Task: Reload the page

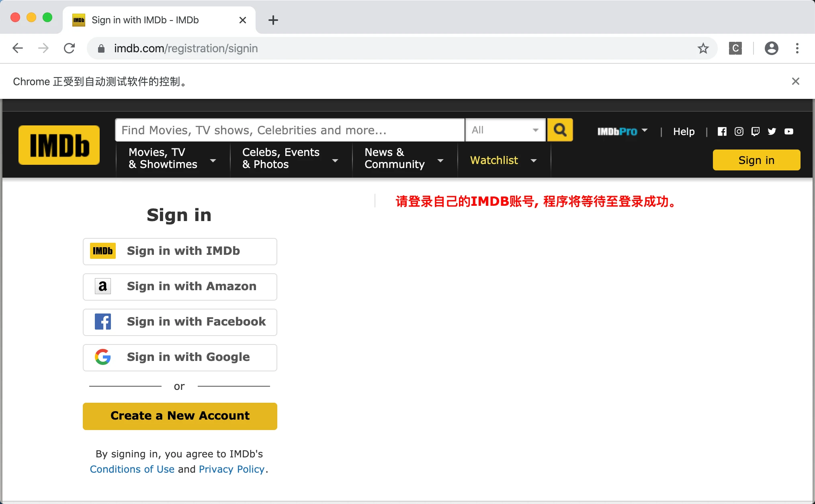Action: click(69, 48)
